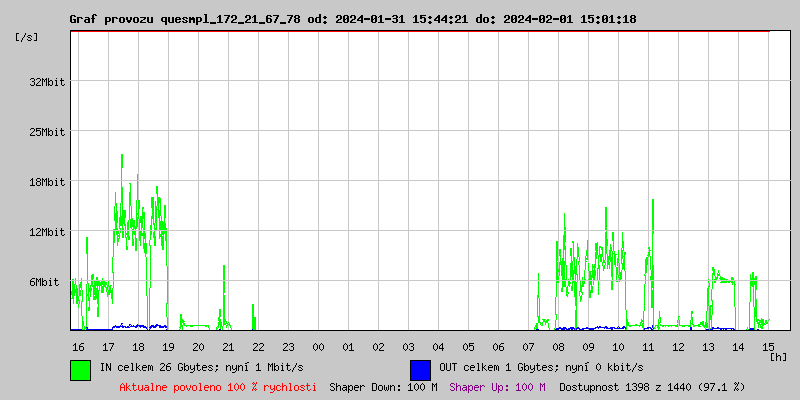The width and height of the screenshot is (800, 400).
Task: Click the 13 hour marker on x-axis
Action: point(708,346)
